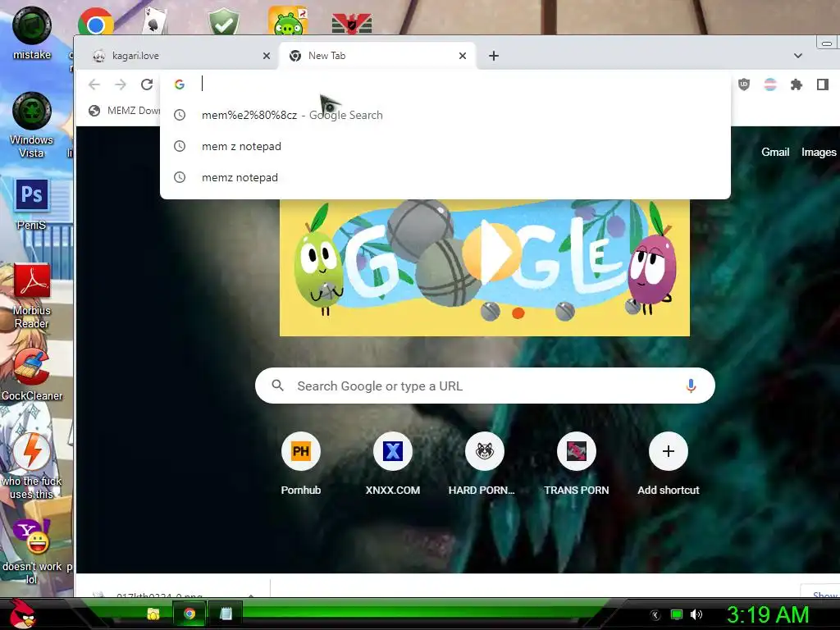The width and height of the screenshot is (840, 630).
Task: Open the Gmail link
Action: coord(775,152)
